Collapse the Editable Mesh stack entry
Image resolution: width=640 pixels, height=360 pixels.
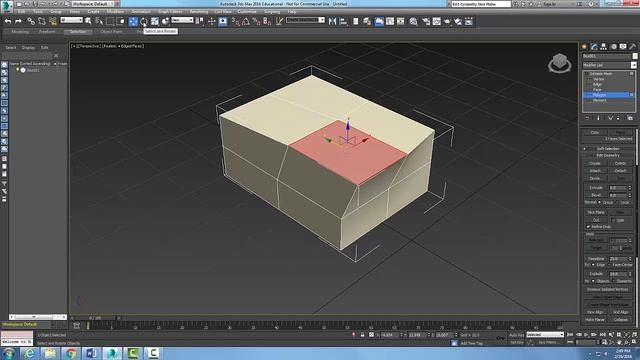[587, 73]
